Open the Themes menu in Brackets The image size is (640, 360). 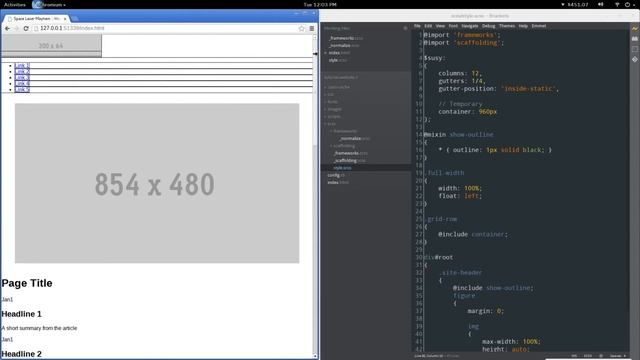(x=507, y=26)
